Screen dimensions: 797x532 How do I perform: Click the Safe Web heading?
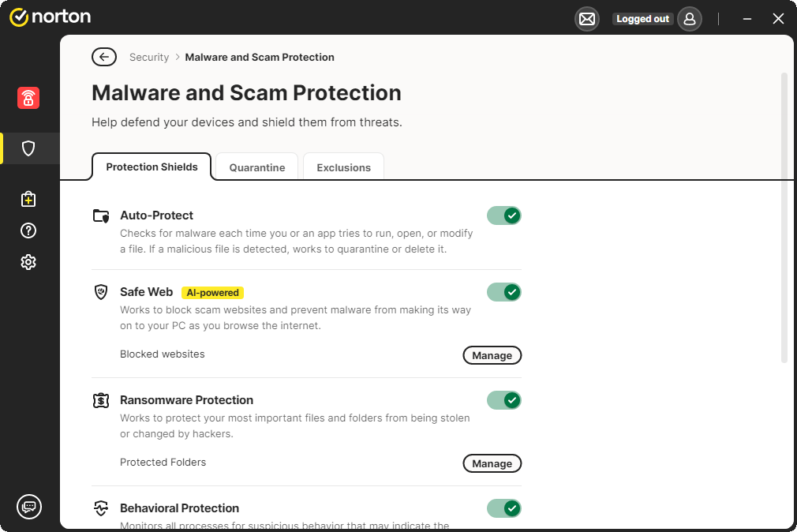click(147, 292)
